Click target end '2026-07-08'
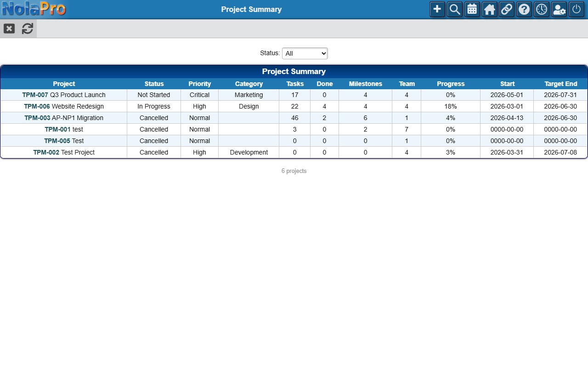Image resolution: width=588 pixels, height=368 pixels. pos(560,152)
